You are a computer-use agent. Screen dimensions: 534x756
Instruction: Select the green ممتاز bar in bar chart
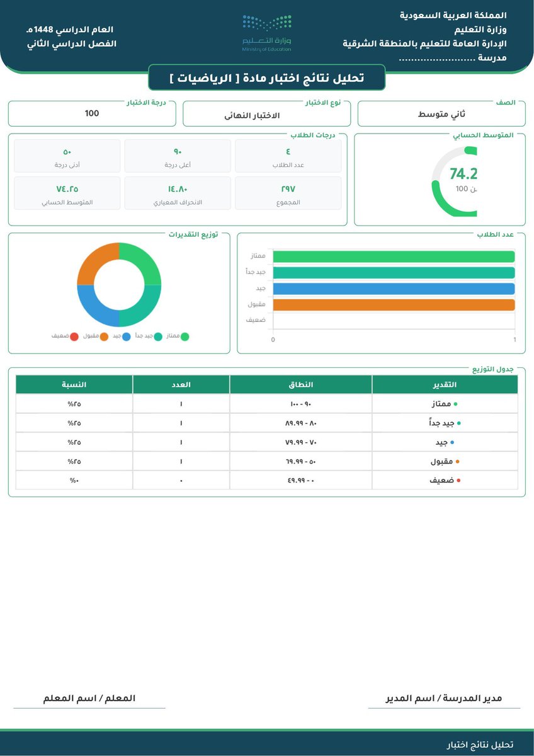(x=394, y=256)
